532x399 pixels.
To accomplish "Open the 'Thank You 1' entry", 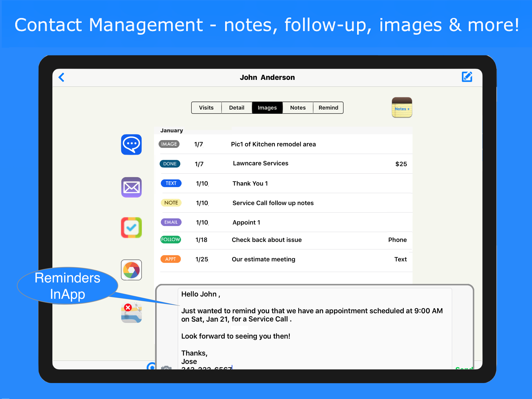I will click(x=283, y=183).
